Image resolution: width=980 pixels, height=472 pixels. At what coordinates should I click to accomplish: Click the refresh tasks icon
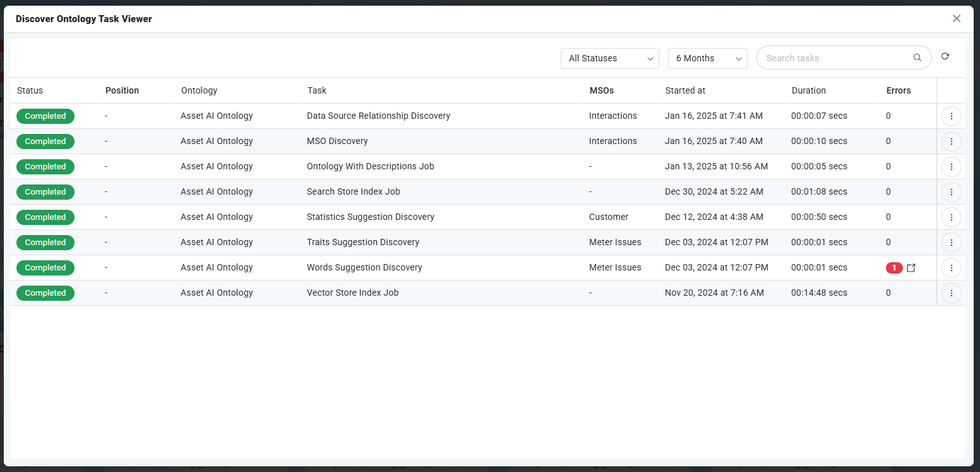coord(945,56)
